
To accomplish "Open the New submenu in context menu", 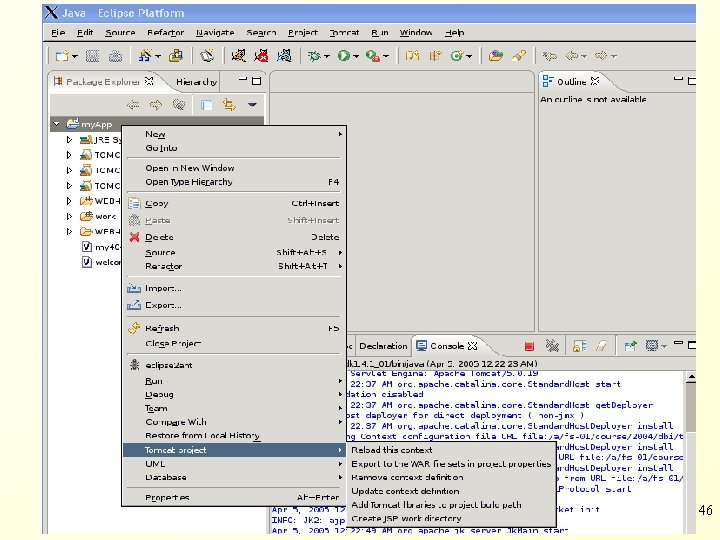I will pyautogui.click(x=234, y=134).
